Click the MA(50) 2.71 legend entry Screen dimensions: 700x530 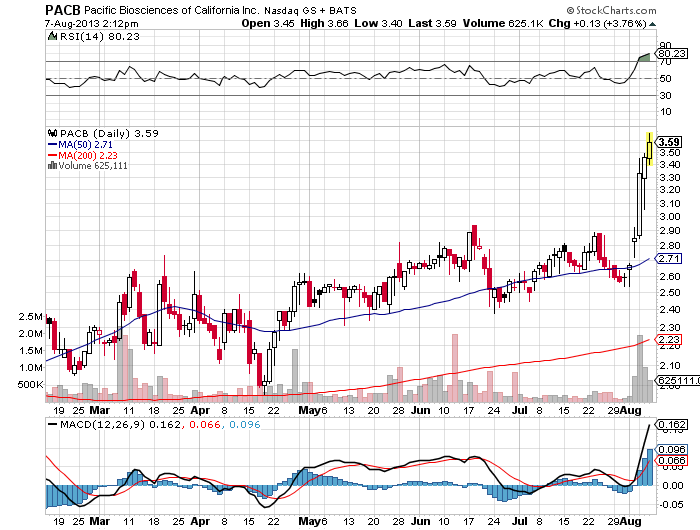(x=80, y=145)
